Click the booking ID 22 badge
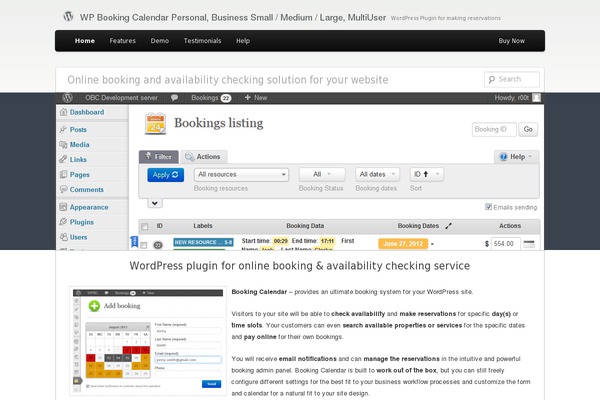Screen dimensions: 600x400 [158, 245]
